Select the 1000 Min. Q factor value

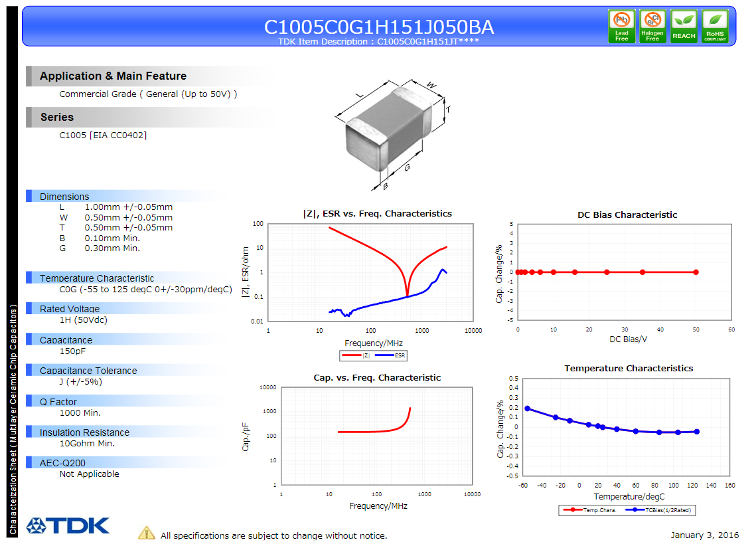pos(80,413)
